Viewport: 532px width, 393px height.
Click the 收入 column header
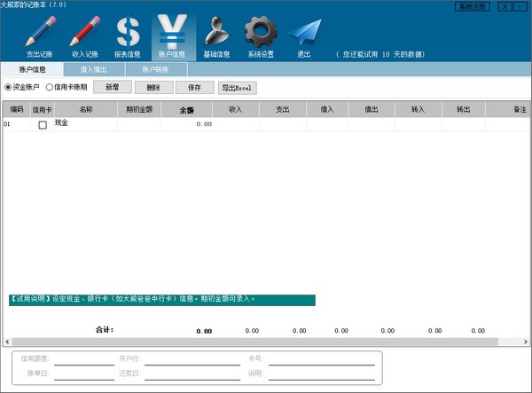point(236,109)
